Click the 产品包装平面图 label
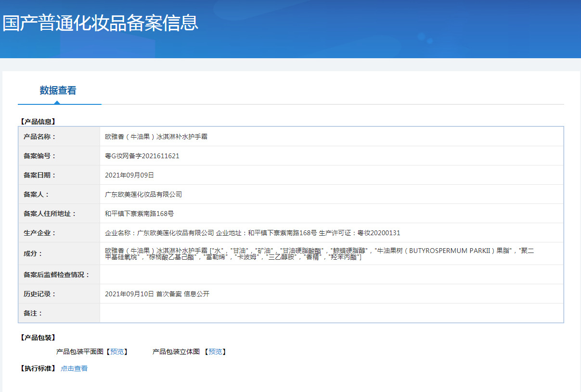Viewport: 581px width, 392px height. (80, 352)
